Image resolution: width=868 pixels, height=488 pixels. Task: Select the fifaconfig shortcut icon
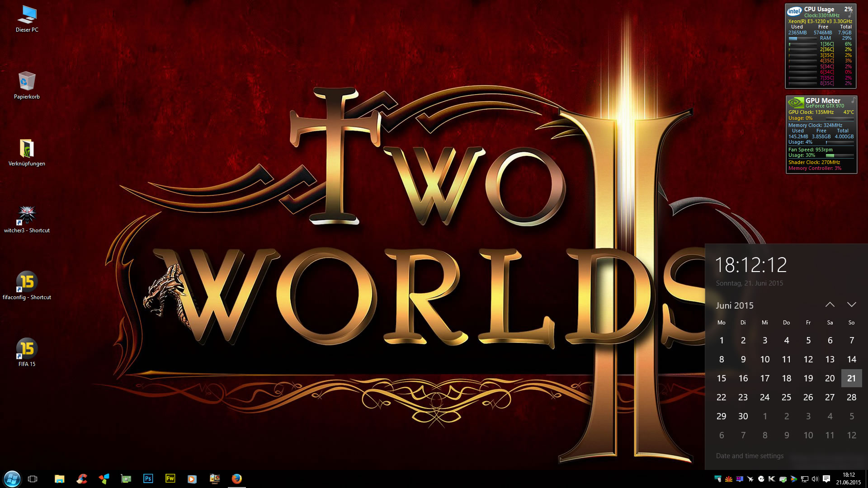coord(27,282)
